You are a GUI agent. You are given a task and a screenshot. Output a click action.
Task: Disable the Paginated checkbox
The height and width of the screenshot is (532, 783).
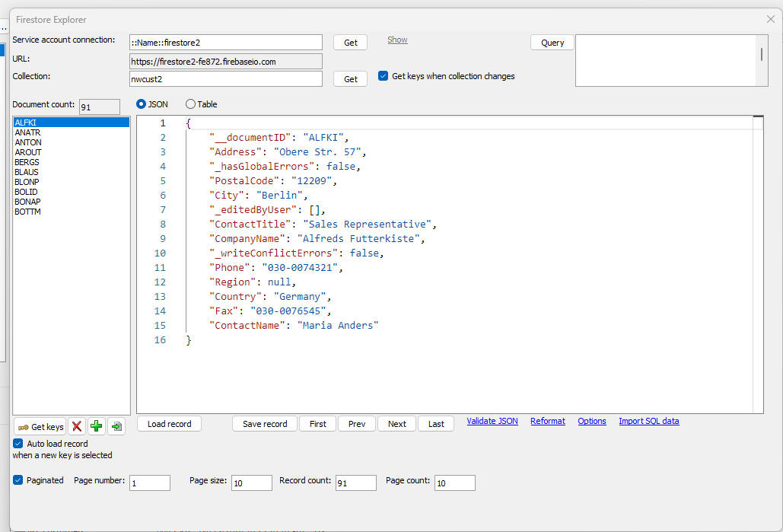coord(18,480)
